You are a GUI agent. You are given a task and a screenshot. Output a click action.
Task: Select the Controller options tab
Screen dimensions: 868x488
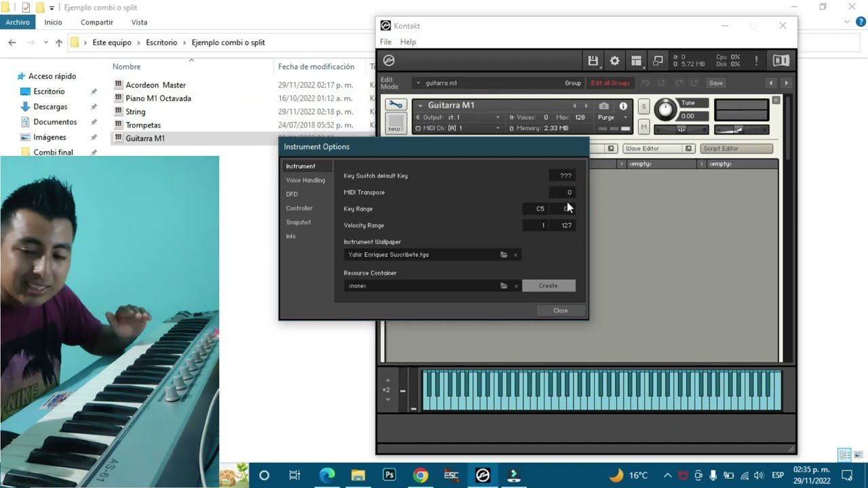pos(299,208)
